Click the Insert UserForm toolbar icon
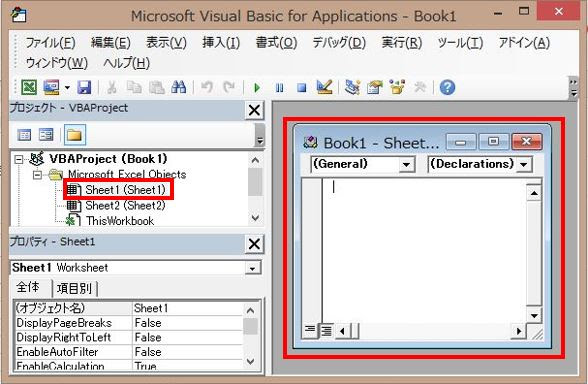588x384 pixels. (51, 88)
